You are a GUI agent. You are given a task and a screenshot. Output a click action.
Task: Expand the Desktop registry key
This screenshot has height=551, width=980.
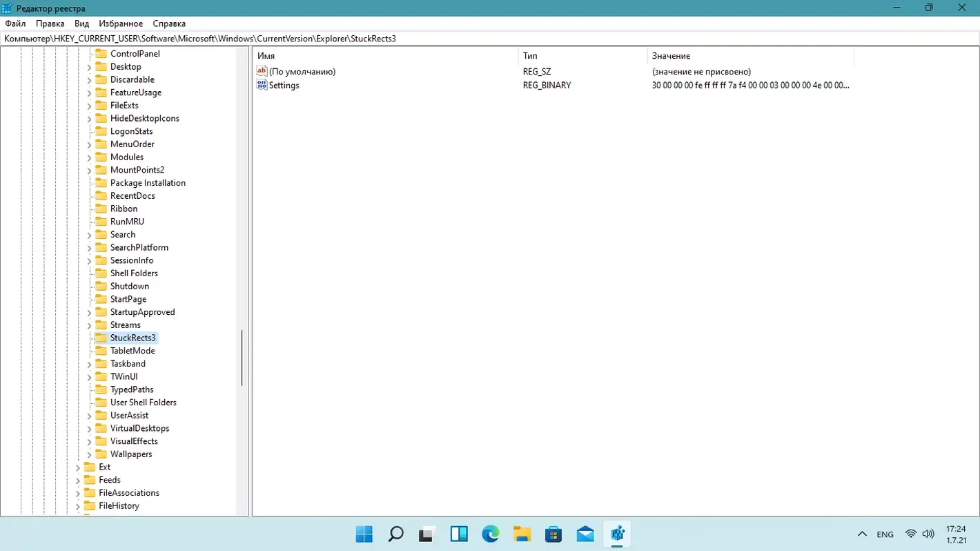pyautogui.click(x=88, y=66)
